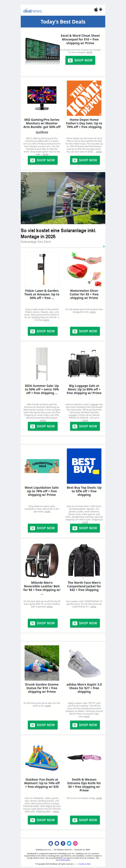Click the Apple app icon in header
The width and height of the screenshot is (126, 868).
point(96,9)
